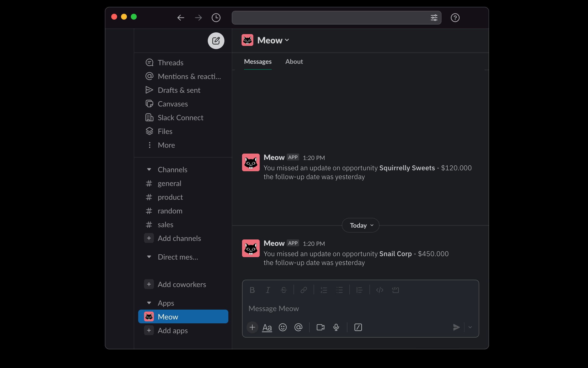Click Add coworkers
The height and width of the screenshot is (368, 588).
(183, 284)
